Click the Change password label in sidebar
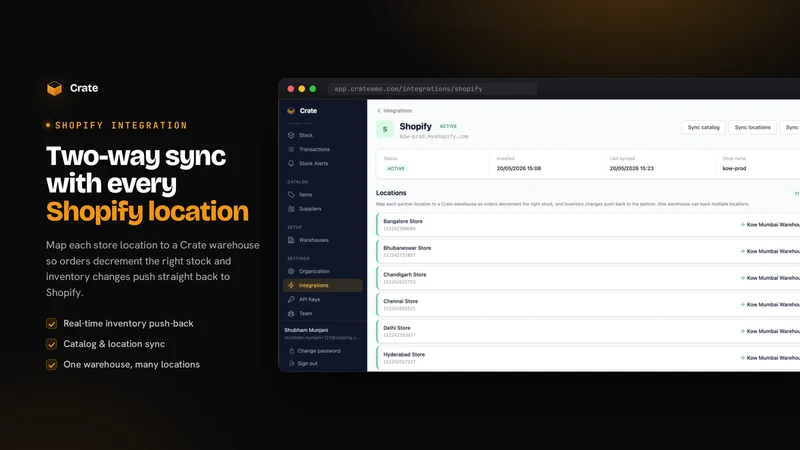 [x=319, y=351]
